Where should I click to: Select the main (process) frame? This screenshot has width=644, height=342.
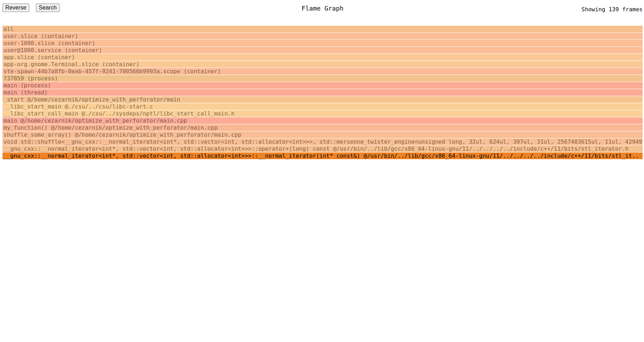click(322, 86)
